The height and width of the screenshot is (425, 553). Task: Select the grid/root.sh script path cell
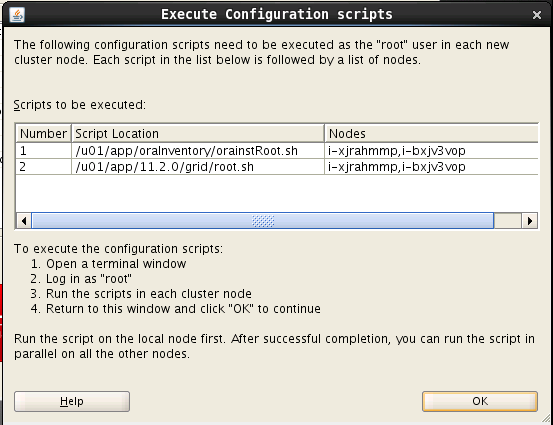pos(198,167)
